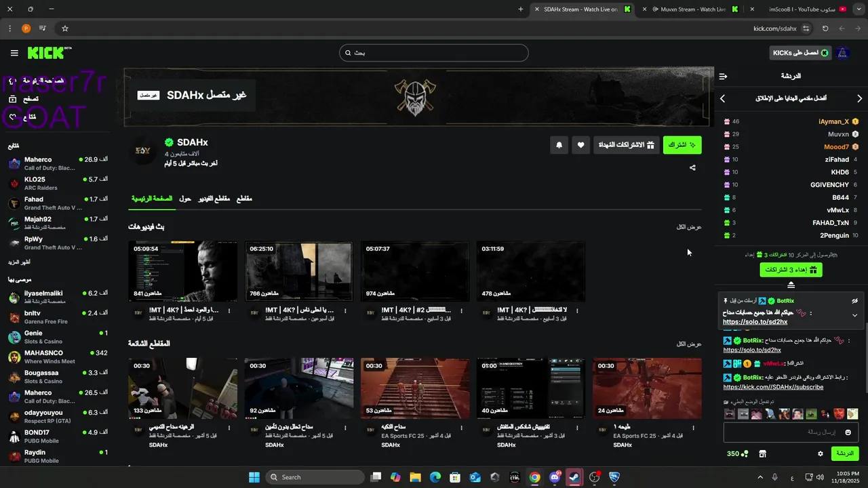Open the Chrome profile avatar P
The width and height of the screenshot is (868, 488).
tap(26, 28)
